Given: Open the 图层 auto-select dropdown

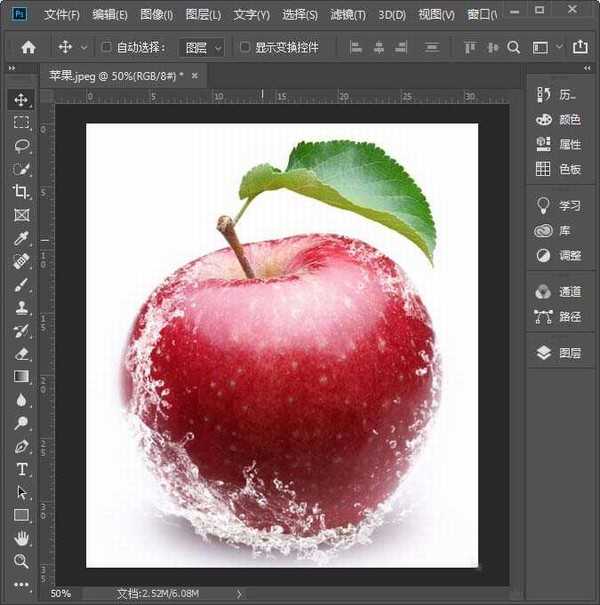Looking at the screenshot, I should pyautogui.click(x=201, y=47).
